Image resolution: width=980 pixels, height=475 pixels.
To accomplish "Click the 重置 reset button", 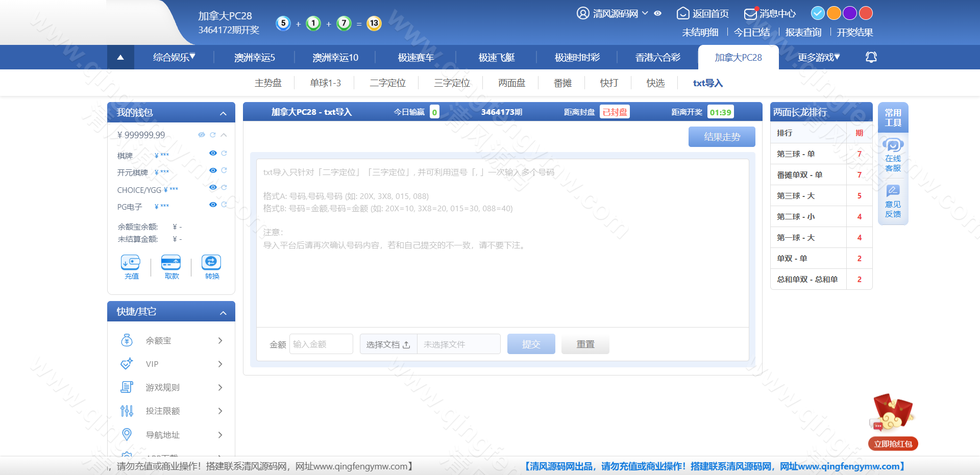I will (585, 344).
